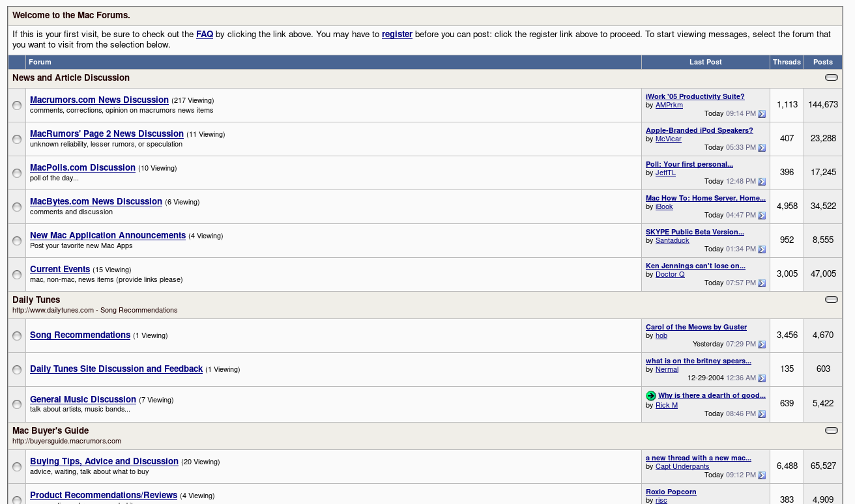Open thread 'Poll: Your first personal...'
Image resolution: width=855 pixels, height=504 pixels.
click(x=689, y=164)
